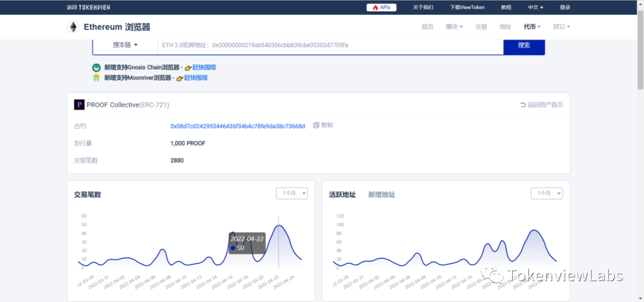The height and width of the screenshot is (302, 644).
Task: Click PROOF Collective(ERC-721) token name
Action: click(x=128, y=105)
